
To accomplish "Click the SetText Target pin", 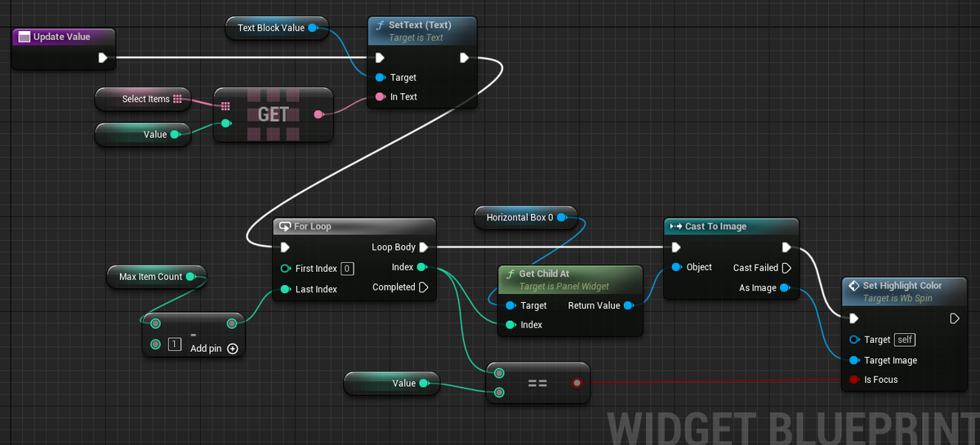I will coord(380,78).
